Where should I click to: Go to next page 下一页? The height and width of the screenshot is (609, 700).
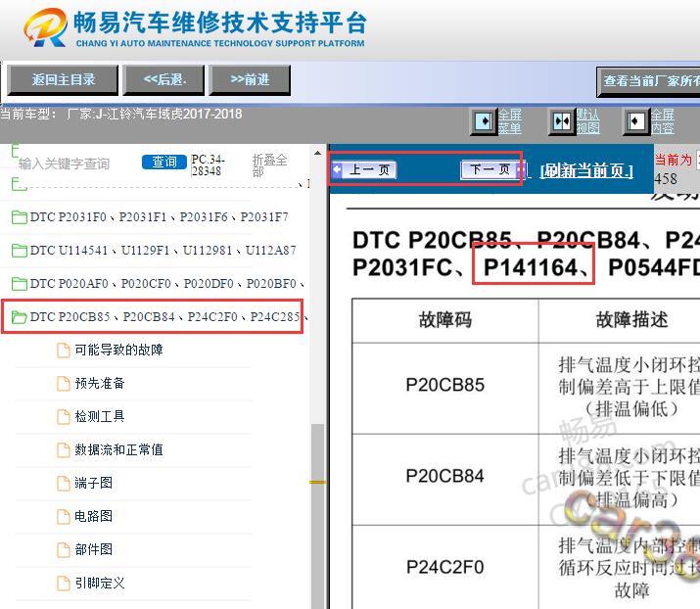tap(493, 169)
